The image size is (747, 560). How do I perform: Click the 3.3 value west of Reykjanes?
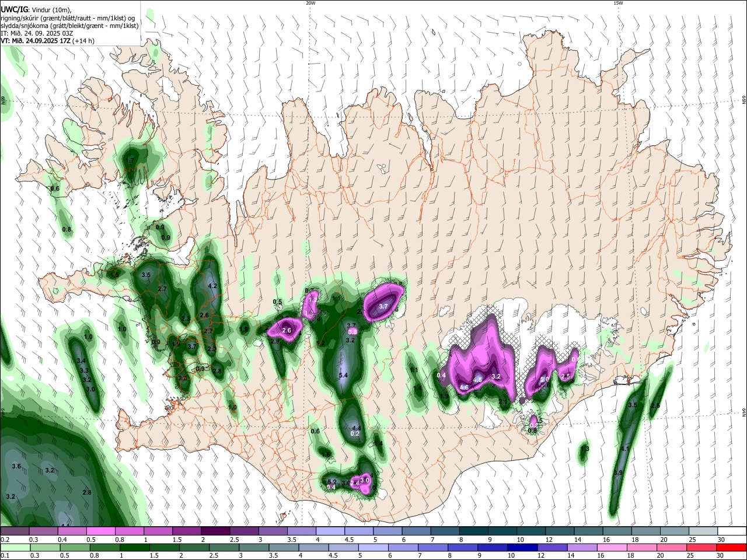84,370
